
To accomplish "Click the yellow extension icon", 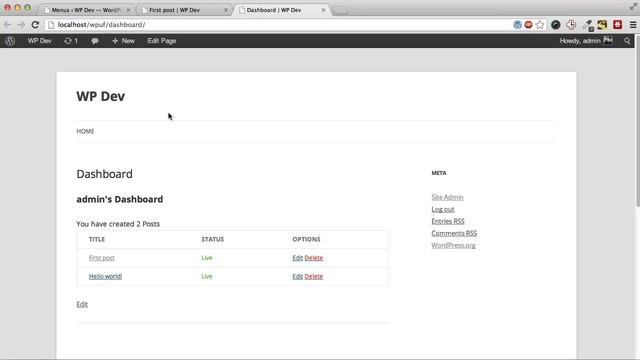I will point(602,24).
